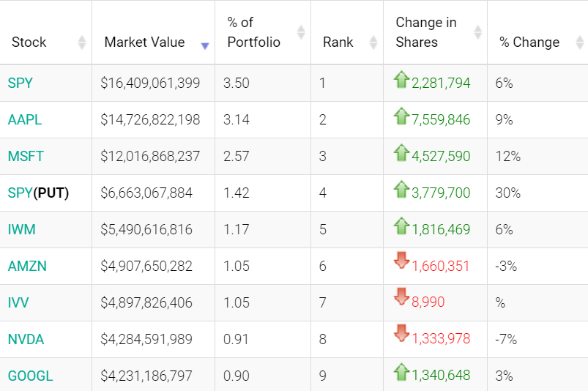The width and height of the screenshot is (588, 391).
Task: Select the 1,340,648 change in shares value
Action: coord(441,375)
